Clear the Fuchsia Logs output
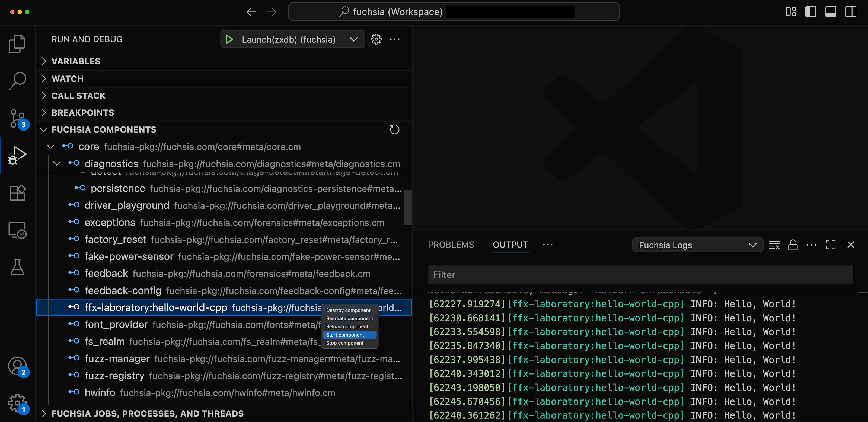Screen dimensions: 868x422 coord(774,245)
